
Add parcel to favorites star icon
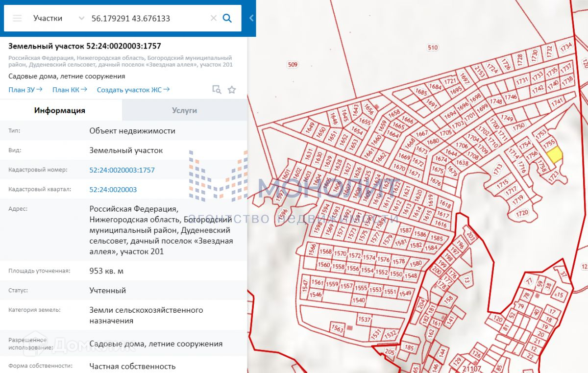click(x=232, y=89)
